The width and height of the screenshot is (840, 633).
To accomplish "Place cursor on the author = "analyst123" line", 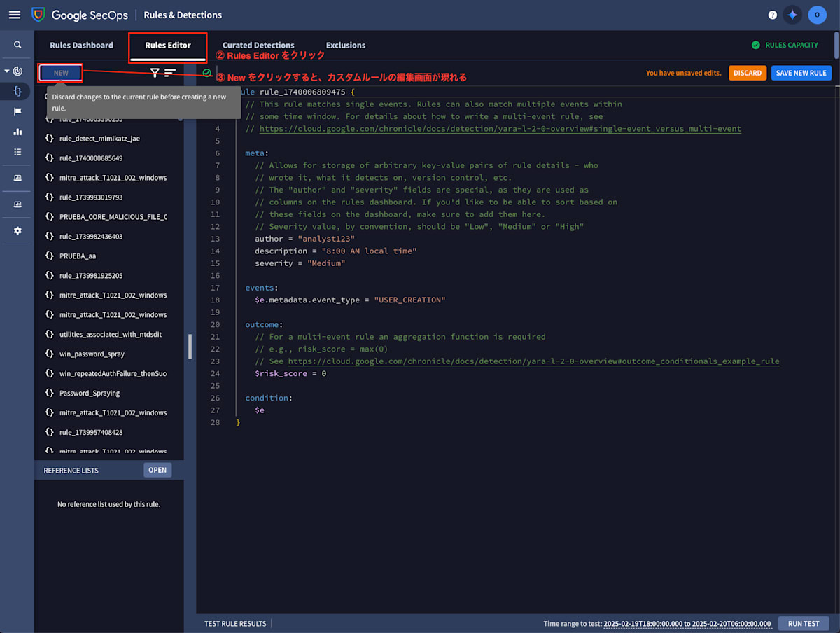I will tap(304, 239).
